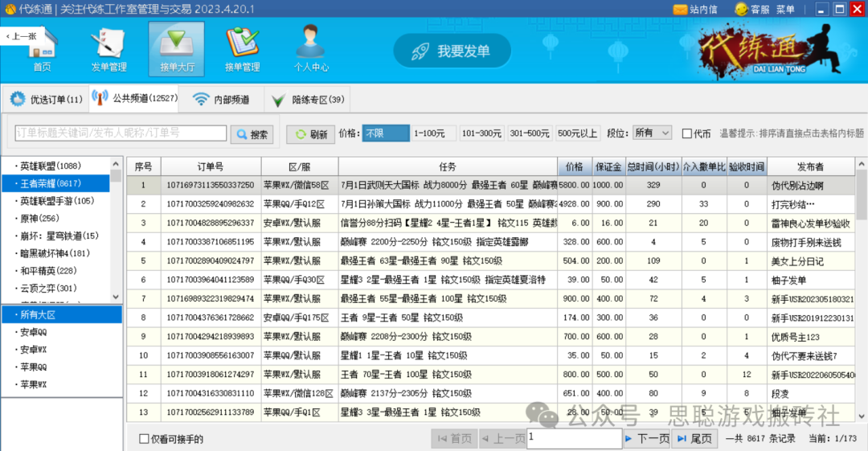Click the 刷新 refresh button
Image resolution: width=868 pixels, height=451 pixels.
310,134
